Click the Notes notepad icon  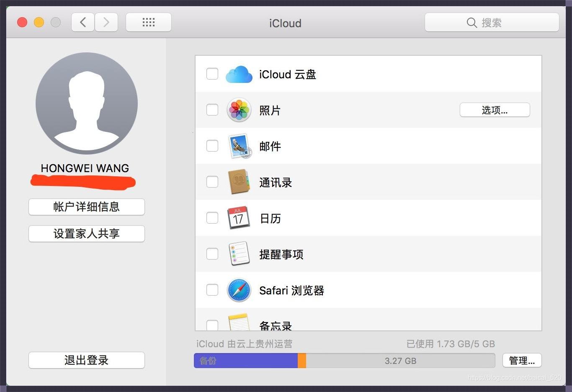tap(239, 322)
